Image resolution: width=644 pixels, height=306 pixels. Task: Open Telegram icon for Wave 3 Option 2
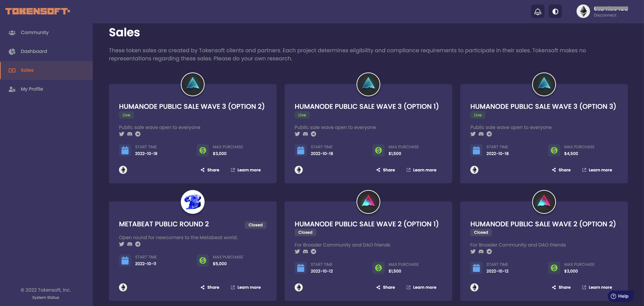tap(138, 134)
